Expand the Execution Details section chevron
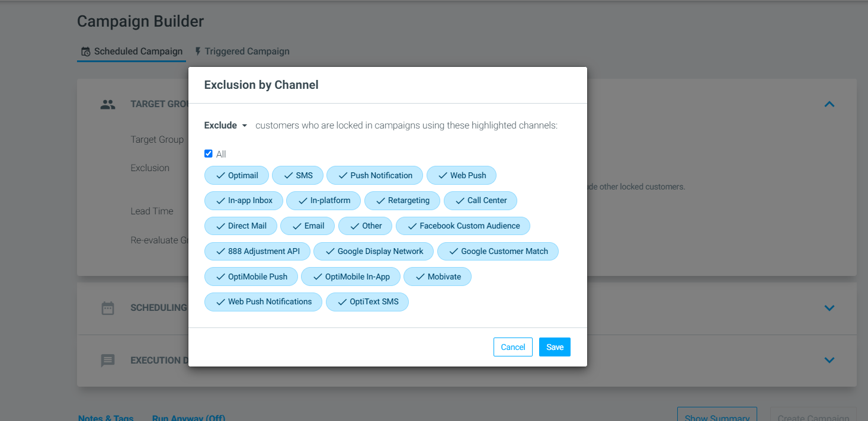 [x=829, y=360]
